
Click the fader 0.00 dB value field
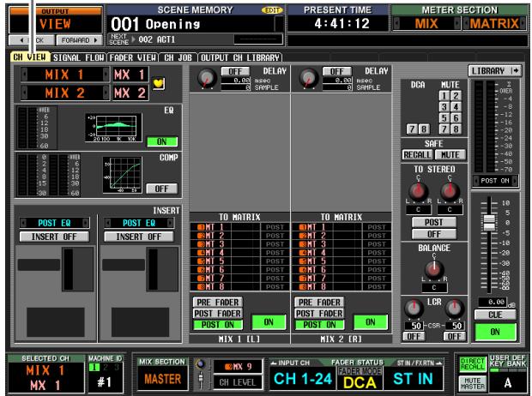(492, 302)
